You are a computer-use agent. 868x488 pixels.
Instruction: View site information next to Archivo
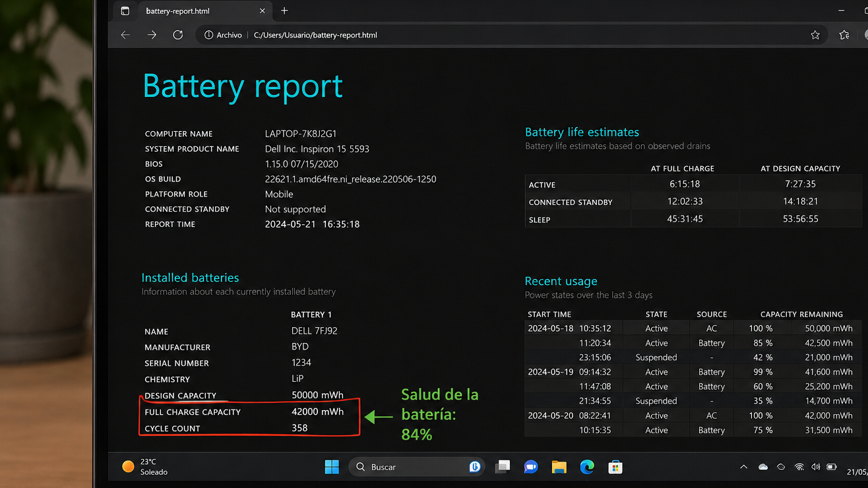pos(208,35)
